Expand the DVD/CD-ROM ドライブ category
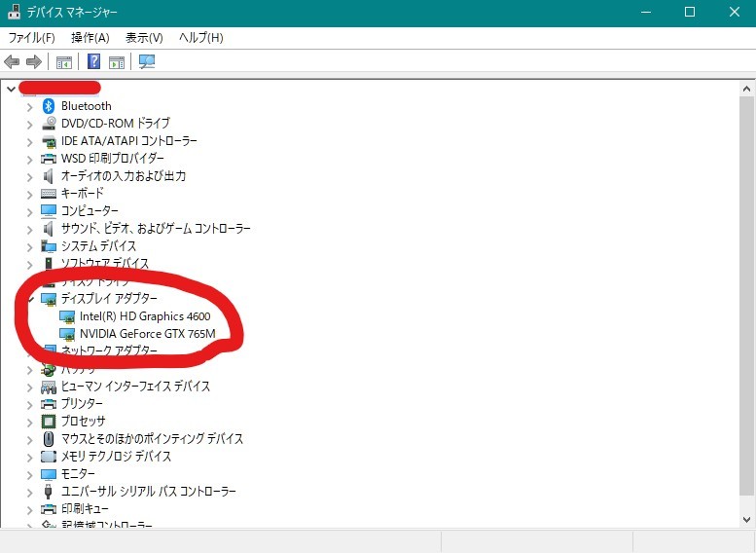The height and width of the screenshot is (553, 756). tap(29, 125)
